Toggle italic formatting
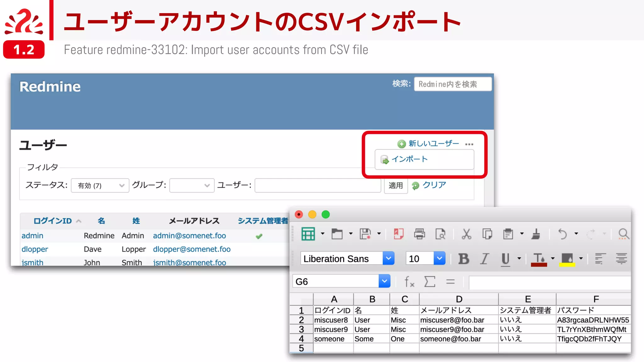This screenshot has width=644, height=362. point(484,259)
